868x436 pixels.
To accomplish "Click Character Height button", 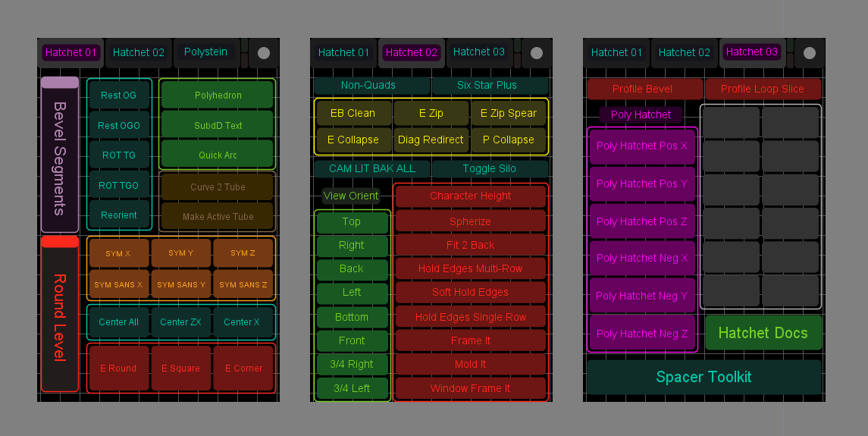I will tap(471, 196).
